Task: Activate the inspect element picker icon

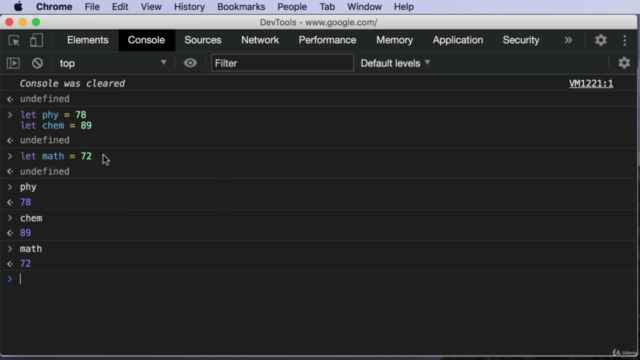Action: click(x=14, y=40)
